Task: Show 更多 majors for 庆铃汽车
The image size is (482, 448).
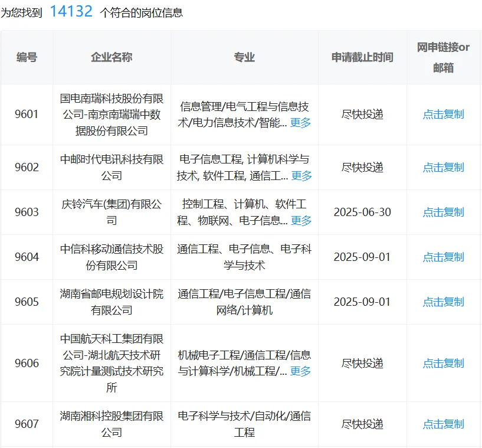Action: pos(301,221)
